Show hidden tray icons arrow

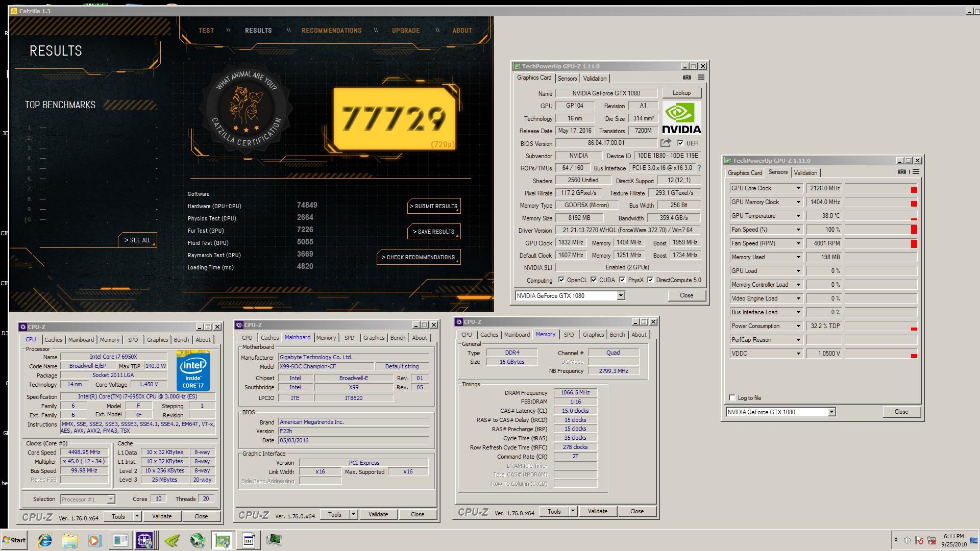(895, 540)
